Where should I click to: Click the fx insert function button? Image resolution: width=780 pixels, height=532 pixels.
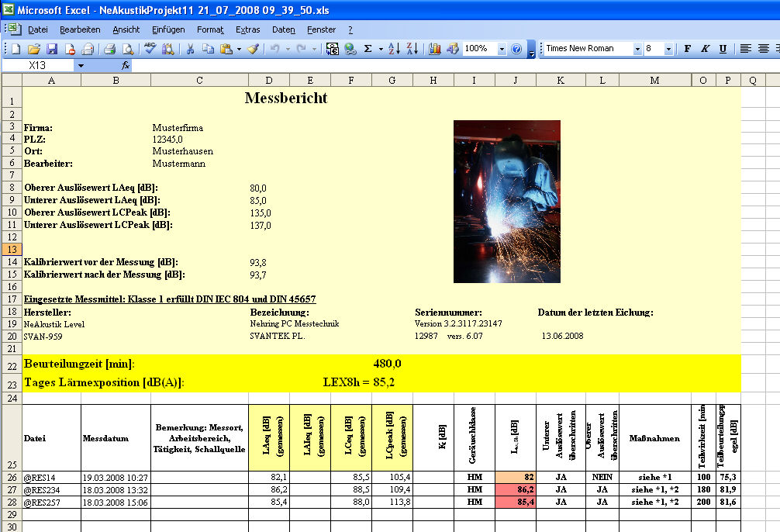126,66
